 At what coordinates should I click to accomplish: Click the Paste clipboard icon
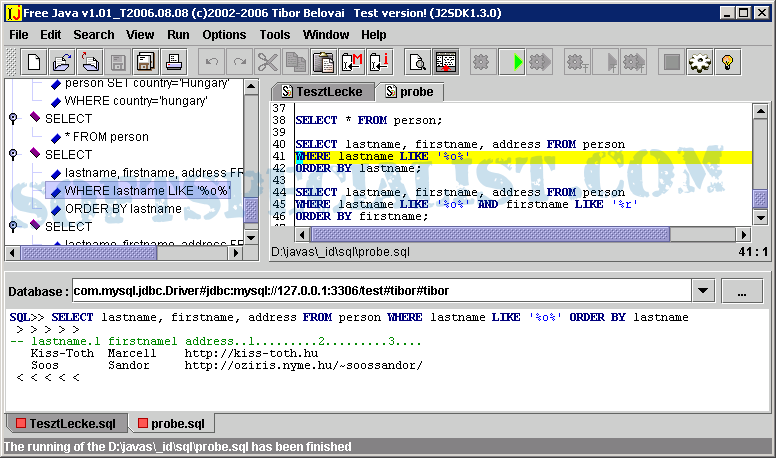click(323, 62)
